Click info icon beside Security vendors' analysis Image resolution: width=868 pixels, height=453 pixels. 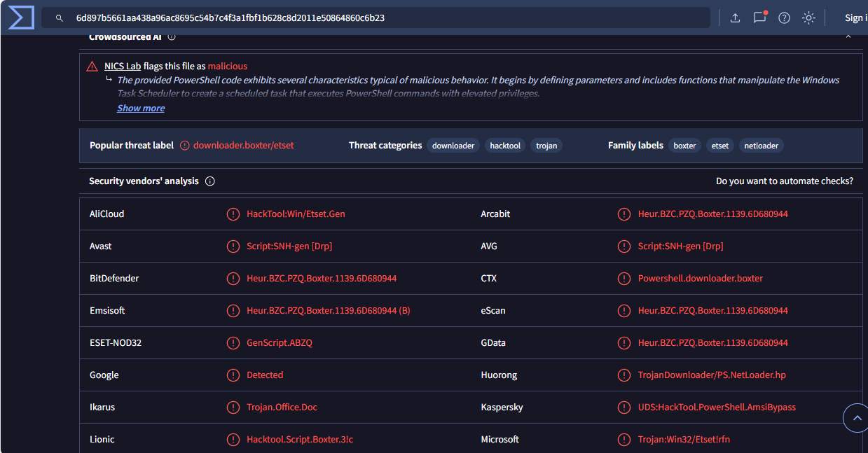(x=210, y=181)
